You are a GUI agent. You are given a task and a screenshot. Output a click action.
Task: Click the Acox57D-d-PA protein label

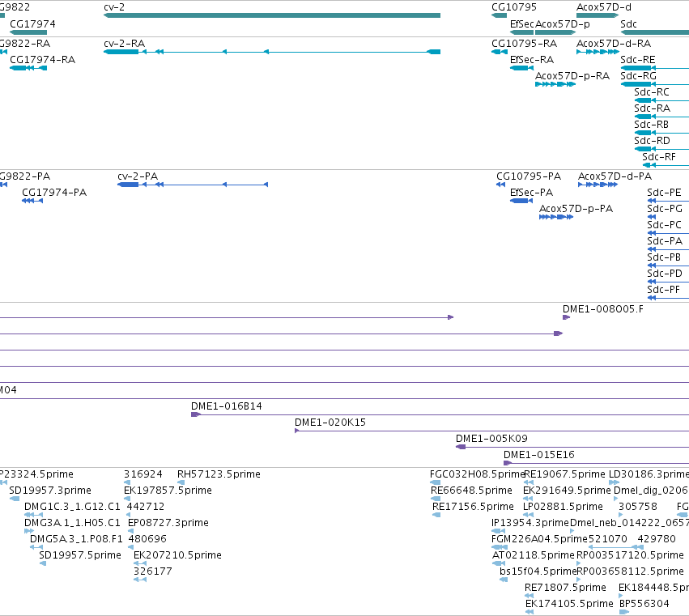(x=615, y=176)
